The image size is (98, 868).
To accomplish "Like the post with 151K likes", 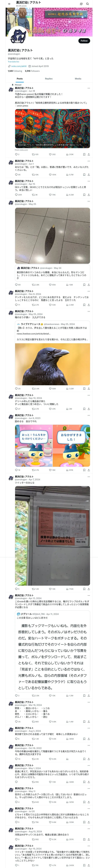I will pyautogui.click(x=52, y=175).
